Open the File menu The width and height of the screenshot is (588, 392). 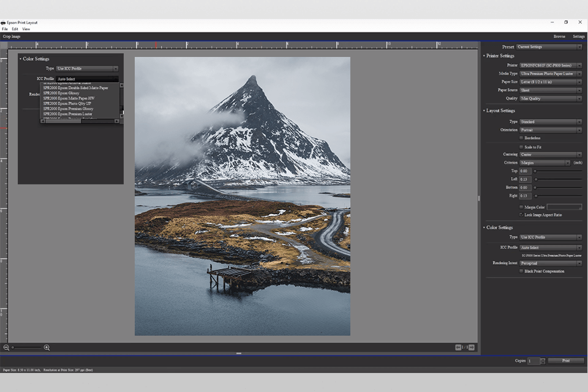[x=5, y=29]
